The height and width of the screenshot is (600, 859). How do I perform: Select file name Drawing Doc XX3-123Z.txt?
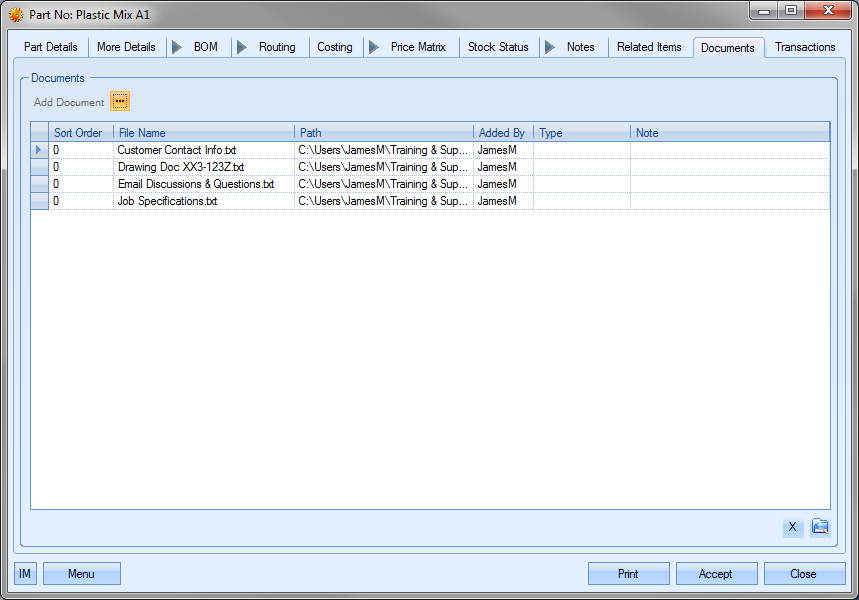(181, 167)
